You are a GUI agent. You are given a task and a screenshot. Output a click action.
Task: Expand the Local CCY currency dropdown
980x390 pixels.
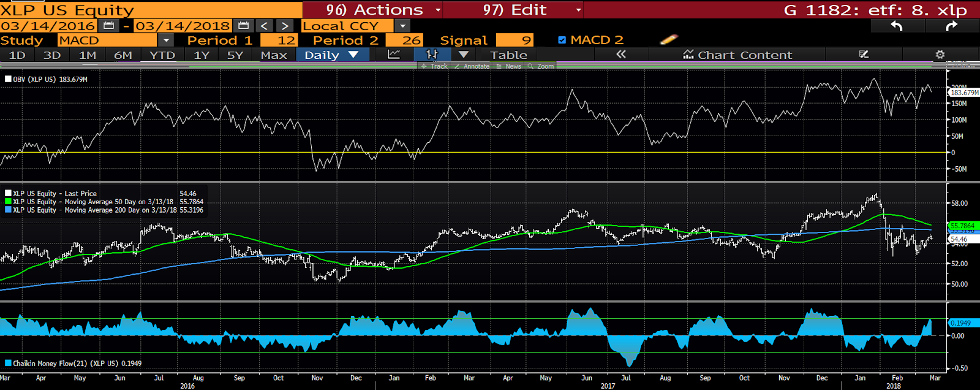402,26
